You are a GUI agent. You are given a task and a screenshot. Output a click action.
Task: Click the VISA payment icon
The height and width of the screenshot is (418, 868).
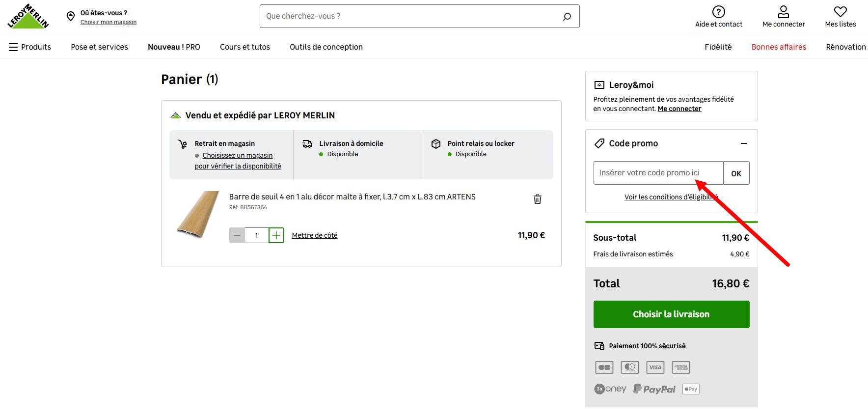655,367
